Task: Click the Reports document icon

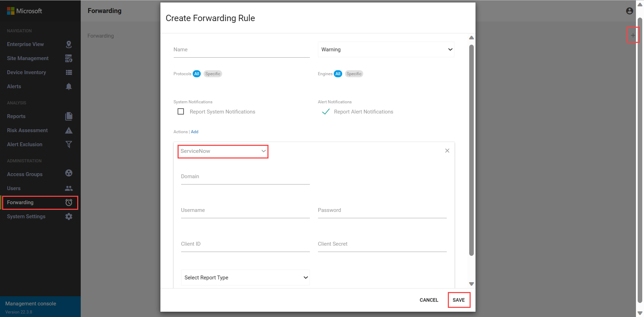Action: click(69, 116)
